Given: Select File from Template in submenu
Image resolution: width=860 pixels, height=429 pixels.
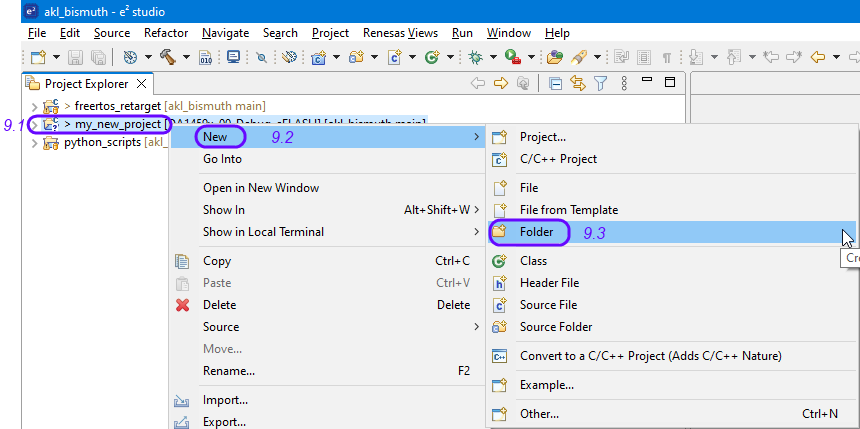Looking at the screenshot, I should 671,210.
